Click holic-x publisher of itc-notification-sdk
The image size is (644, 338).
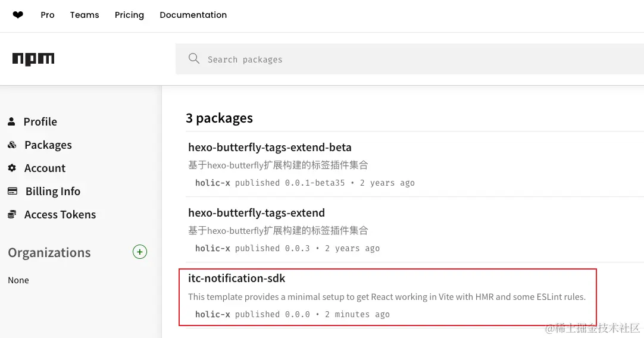pos(212,314)
